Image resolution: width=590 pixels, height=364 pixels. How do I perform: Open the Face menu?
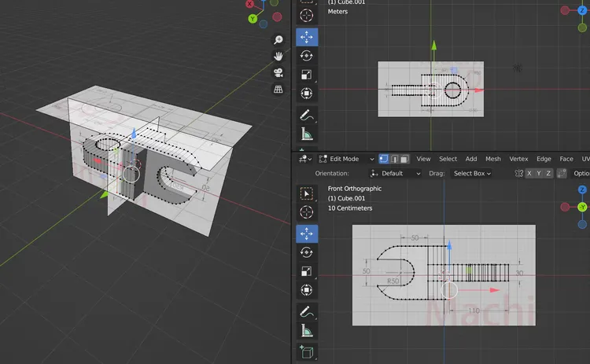point(566,159)
